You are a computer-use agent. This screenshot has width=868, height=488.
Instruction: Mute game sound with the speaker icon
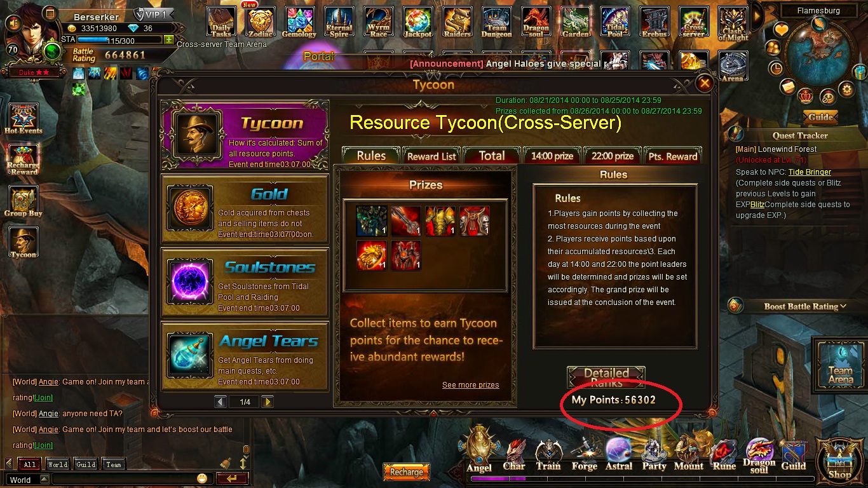point(13,23)
